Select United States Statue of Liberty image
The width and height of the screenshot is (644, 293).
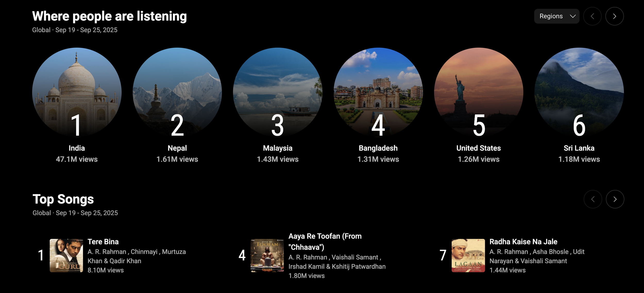[x=479, y=92]
